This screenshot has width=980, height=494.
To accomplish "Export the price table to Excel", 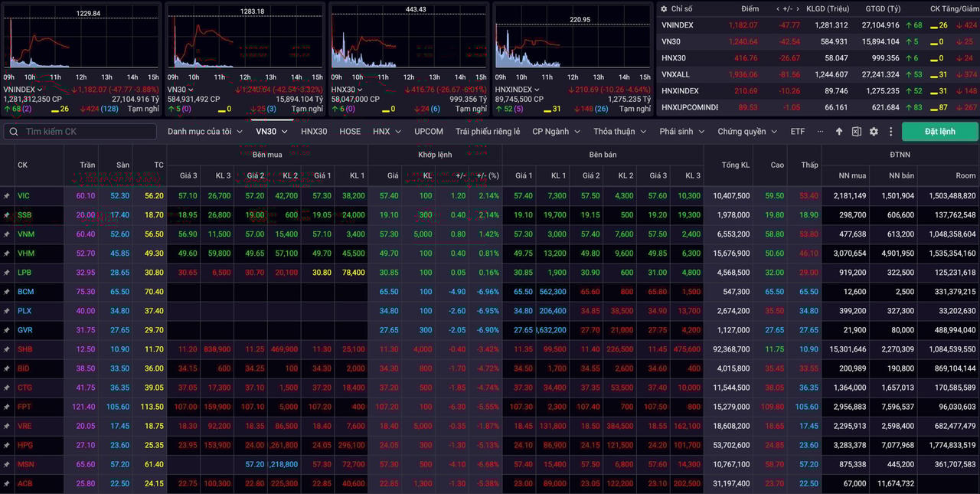I will [x=856, y=132].
